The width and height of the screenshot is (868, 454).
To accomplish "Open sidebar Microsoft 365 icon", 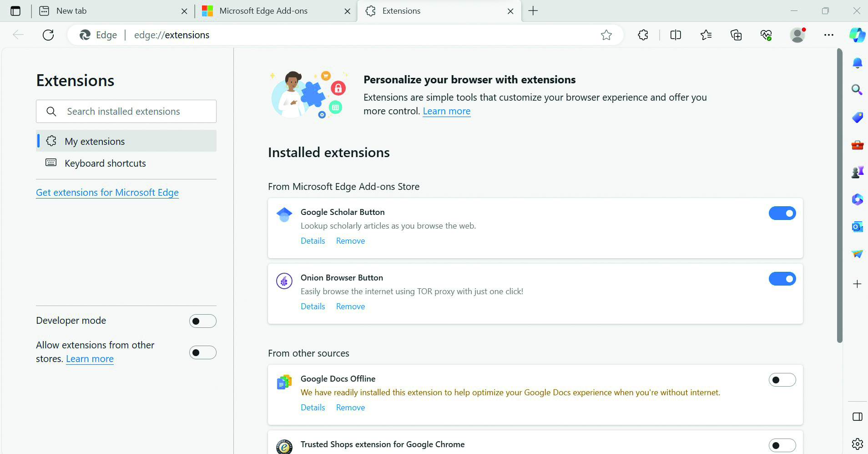I will click(857, 199).
